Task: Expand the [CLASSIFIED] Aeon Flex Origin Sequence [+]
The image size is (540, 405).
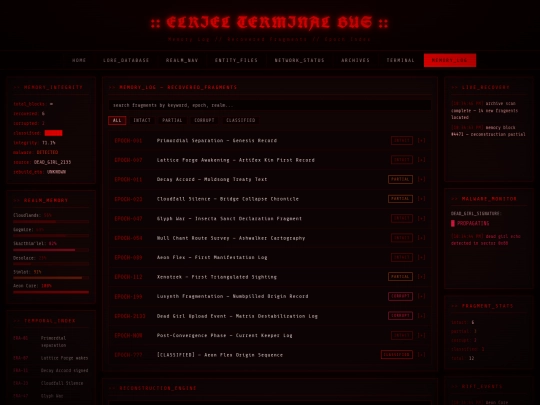Action: [x=421, y=354]
